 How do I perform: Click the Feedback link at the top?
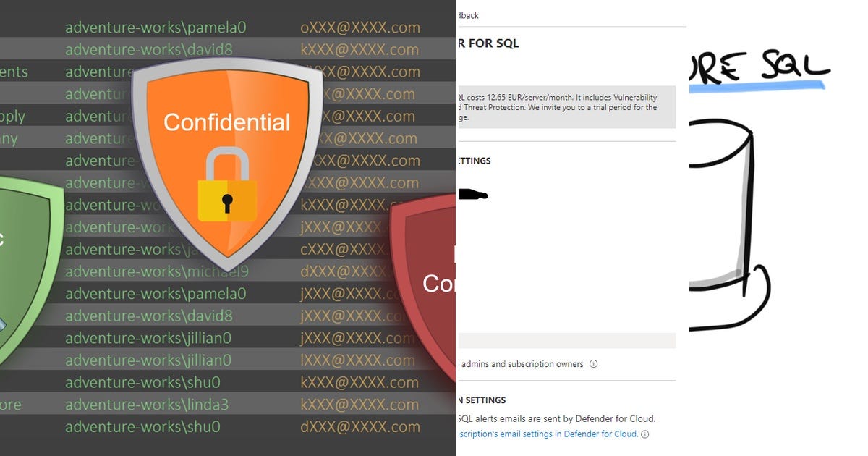(467, 15)
